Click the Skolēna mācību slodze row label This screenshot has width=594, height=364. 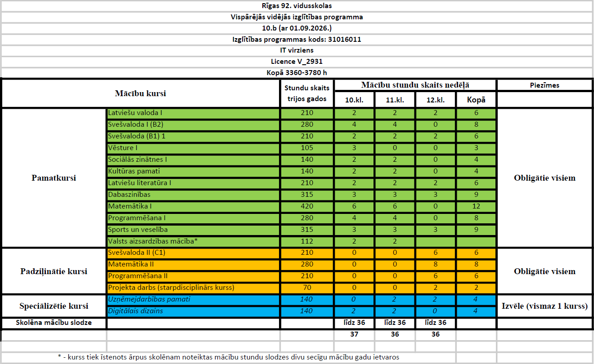[54, 323]
